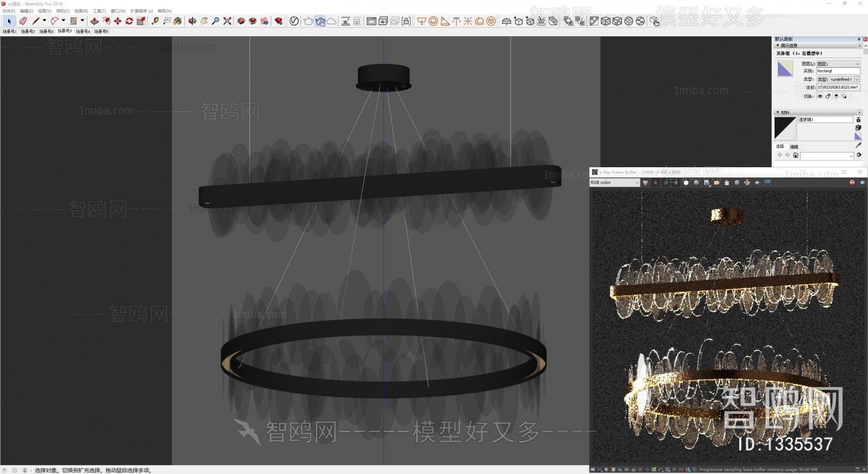Add a V-Ray spot light
This screenshot has width=868, height=474.
tap(445, 21)
